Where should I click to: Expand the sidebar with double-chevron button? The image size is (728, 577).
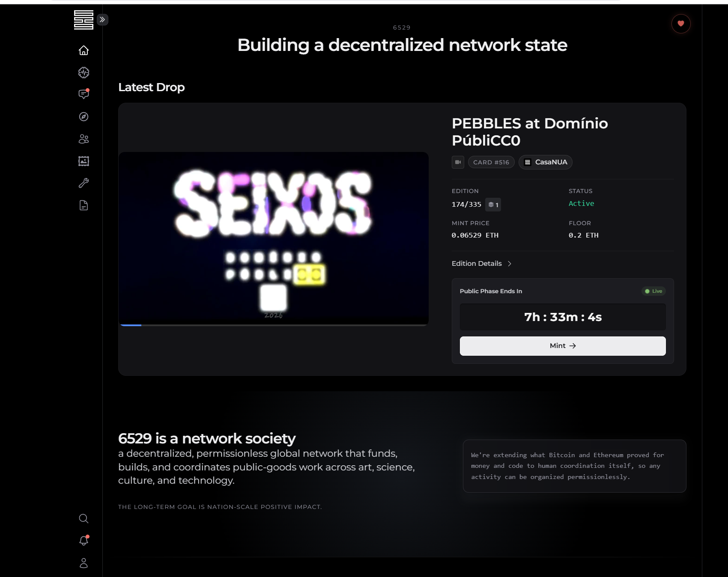tap(102, 19)
